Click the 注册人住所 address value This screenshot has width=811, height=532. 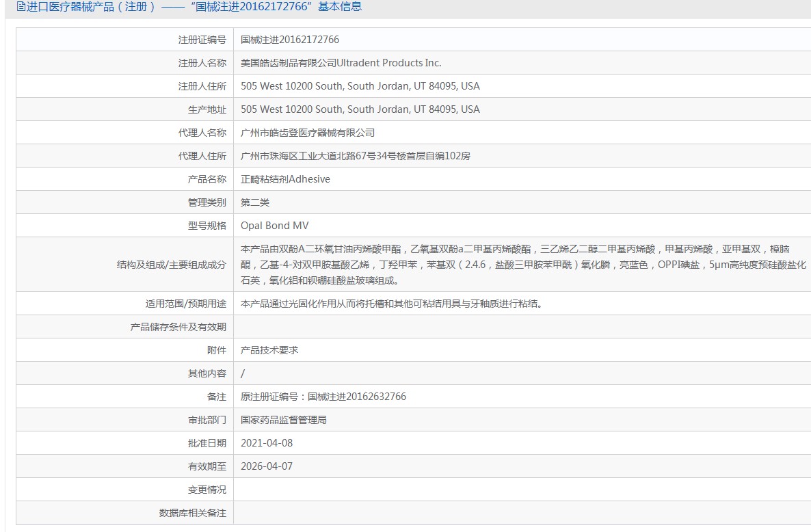coord(360,86)
